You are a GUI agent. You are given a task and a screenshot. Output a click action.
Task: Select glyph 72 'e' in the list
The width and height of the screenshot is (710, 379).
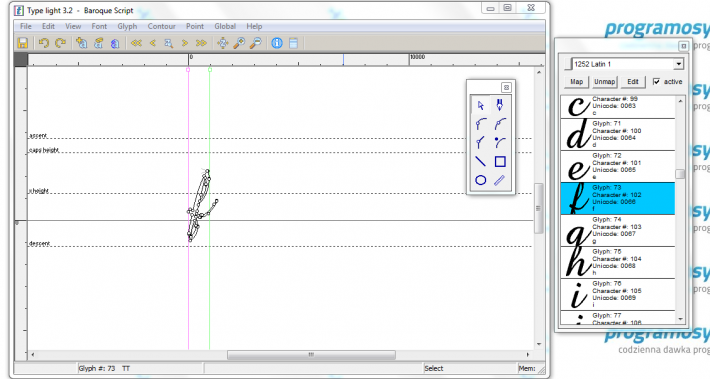click(618, 167)
